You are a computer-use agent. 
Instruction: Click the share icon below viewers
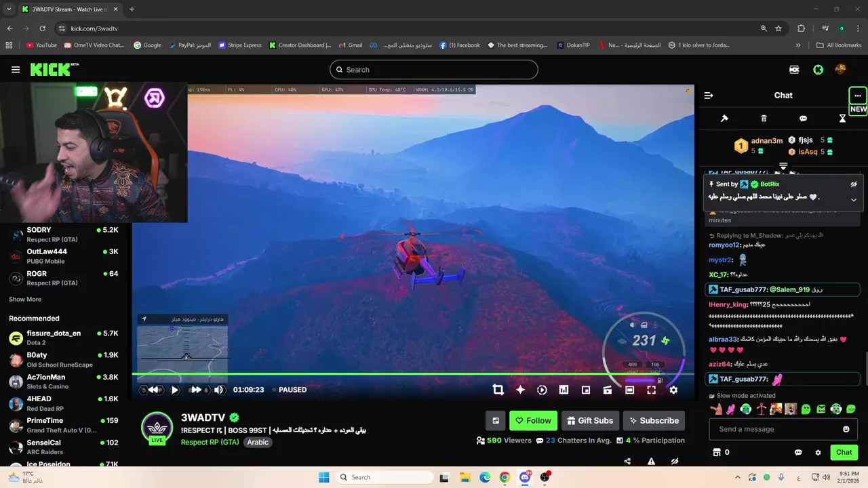coord(627,462)
